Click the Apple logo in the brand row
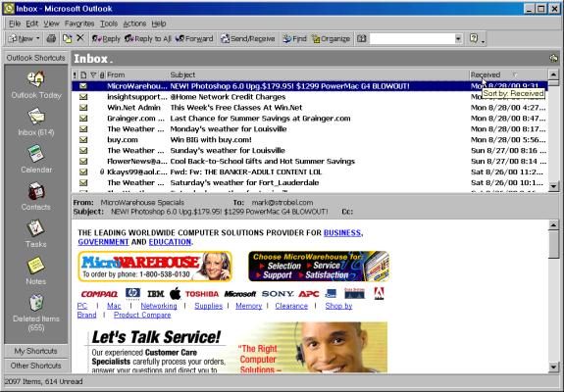Screen dimensions: 564x392 176,294
